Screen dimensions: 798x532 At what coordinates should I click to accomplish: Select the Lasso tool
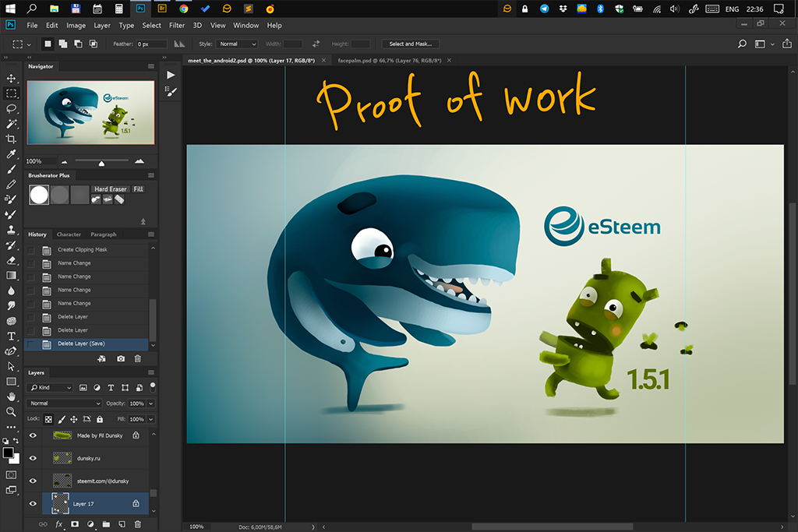click(11, 109)
